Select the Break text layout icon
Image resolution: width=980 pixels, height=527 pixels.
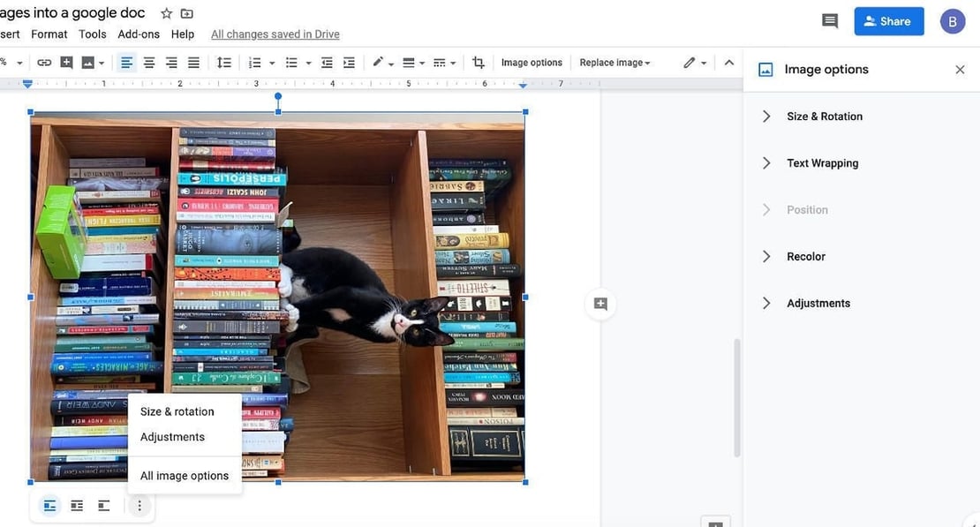pos(103,504)
